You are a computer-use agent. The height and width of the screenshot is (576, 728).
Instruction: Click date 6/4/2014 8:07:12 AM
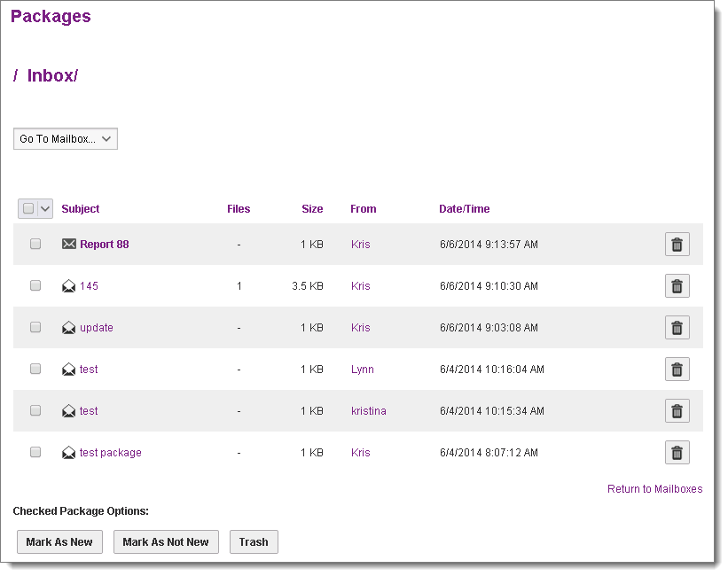[489, 453]
